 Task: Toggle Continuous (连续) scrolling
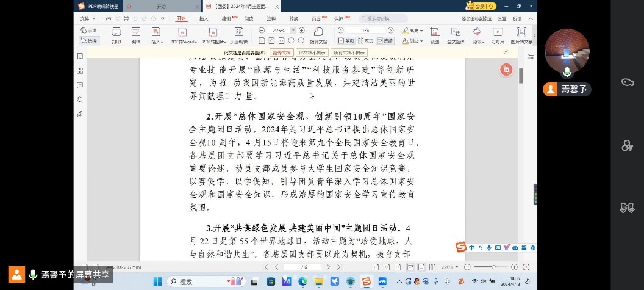coord(385,41)
